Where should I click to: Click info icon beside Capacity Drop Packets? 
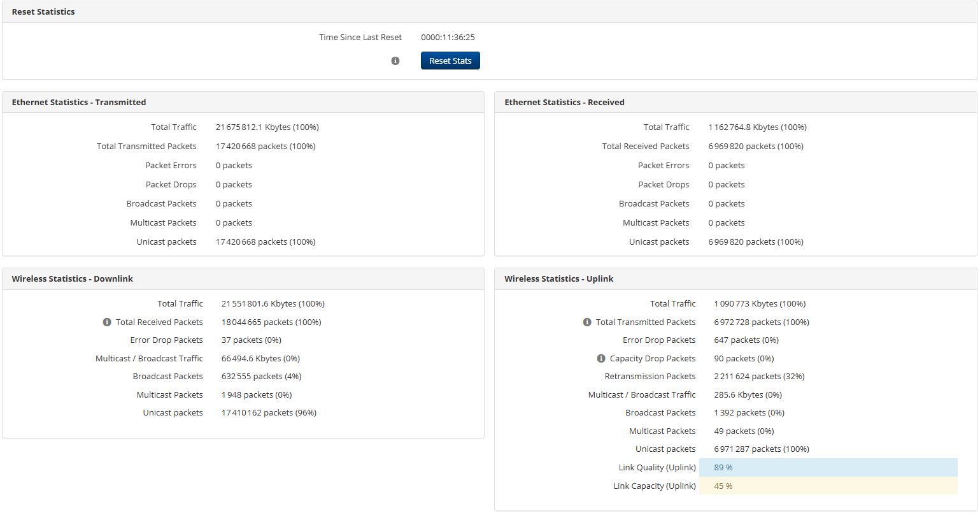pos(601,358)
